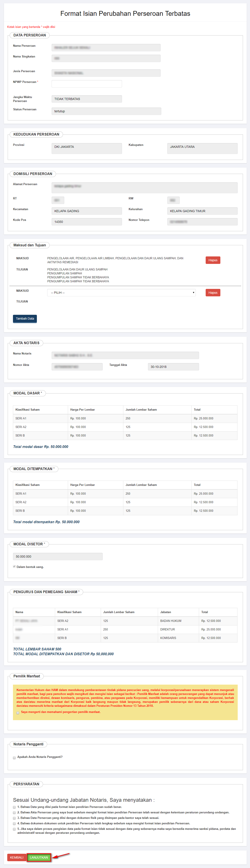The width and height of the screenshot is (250, 868).
Task: Click the RT field
Action: click(x=58, y=200)
